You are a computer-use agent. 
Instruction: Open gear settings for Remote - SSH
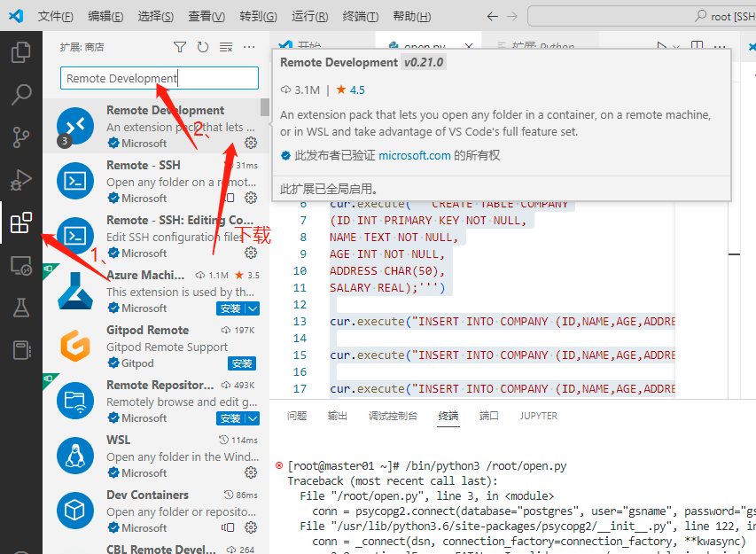point(251,198)
